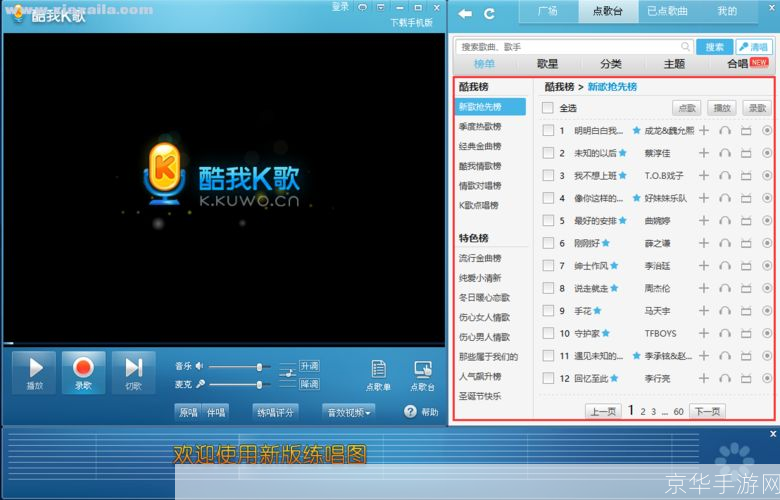Select the 主题 category tab
Viewport: 780px width, 500px height.
click(x=675, y=64)
